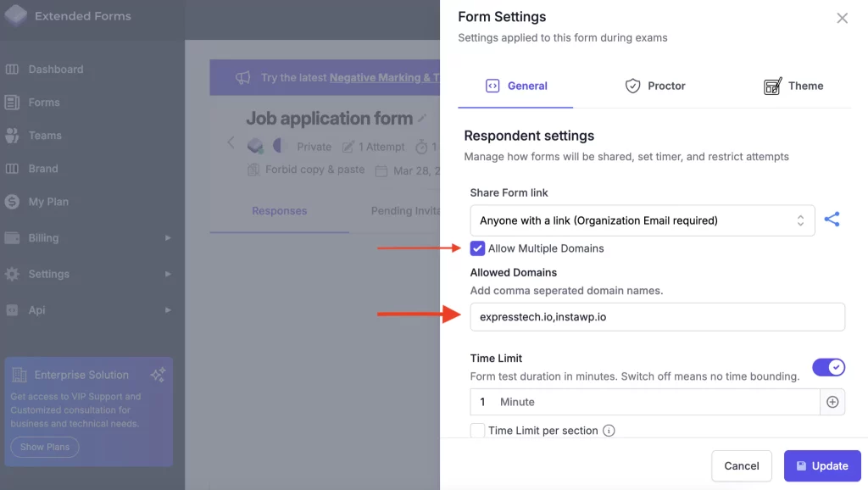Enable Time Limit per section checkbox
The width and height of the screenshot is (868, 490).
(x=478, y=431)
